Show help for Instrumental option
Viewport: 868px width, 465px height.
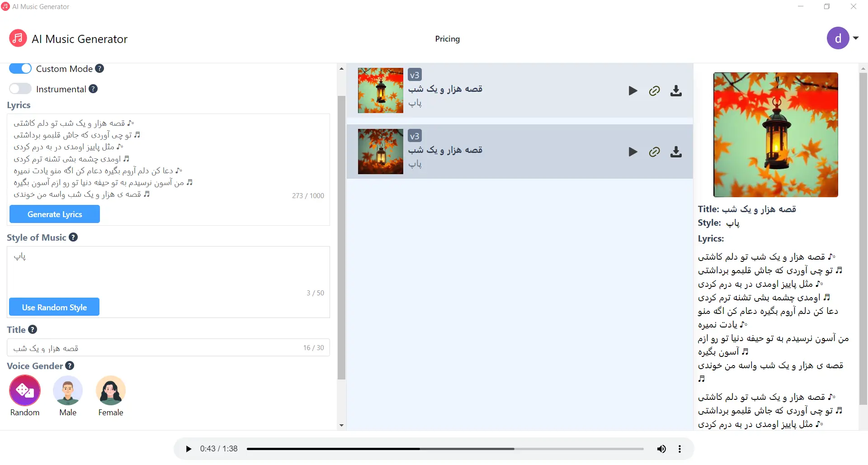(x=93, y=89)
